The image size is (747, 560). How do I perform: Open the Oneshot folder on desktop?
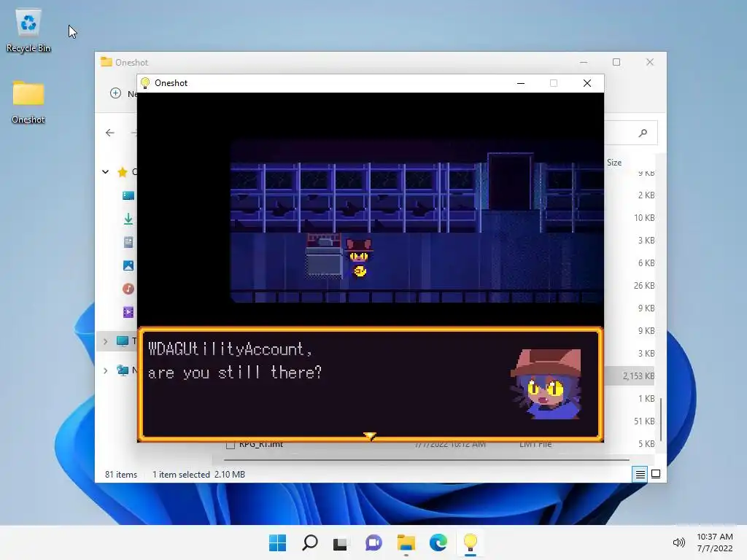(28, 101)
